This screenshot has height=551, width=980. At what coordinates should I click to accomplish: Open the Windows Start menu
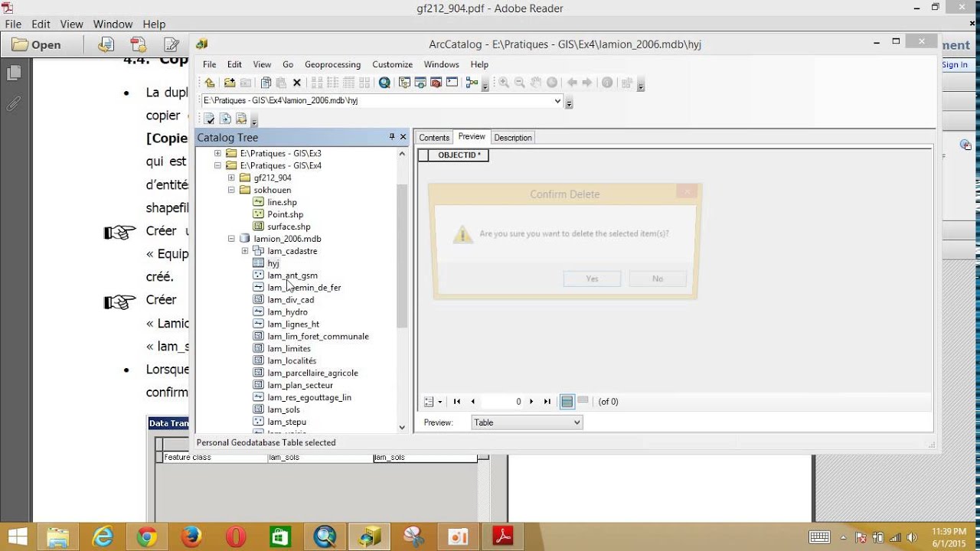point(18,536)
